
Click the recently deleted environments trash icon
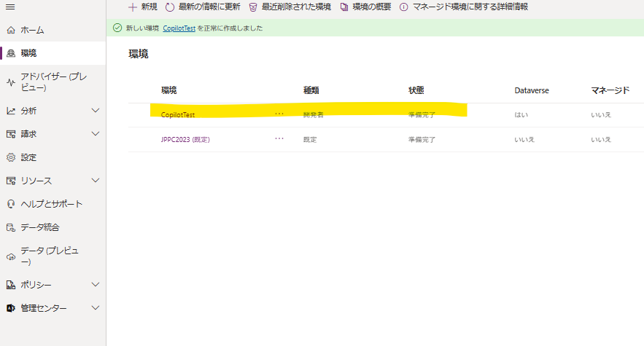tap(253, 7)
